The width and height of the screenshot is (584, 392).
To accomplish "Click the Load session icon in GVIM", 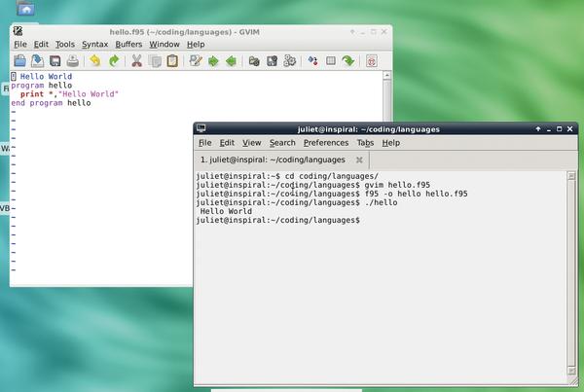I will (254, 60).
